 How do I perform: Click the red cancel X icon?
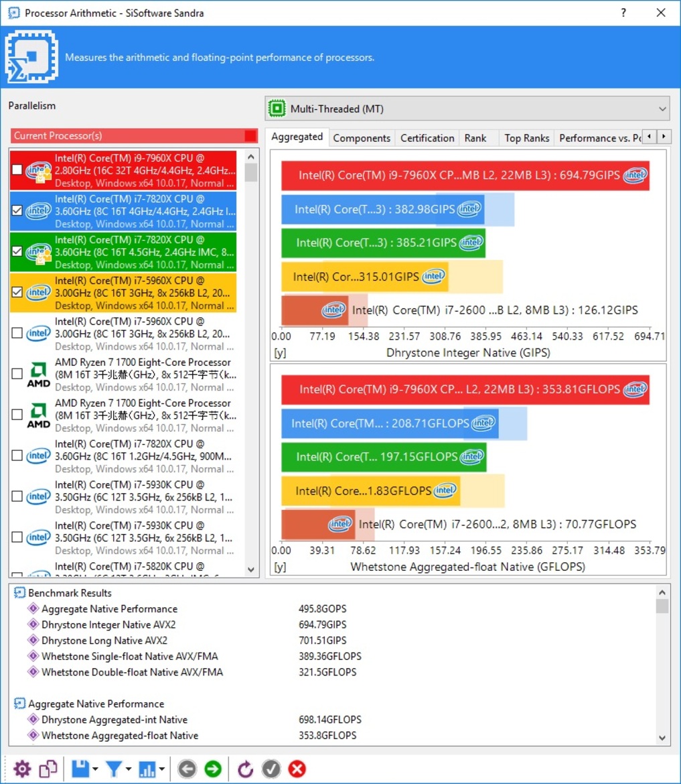(x=297, y=769)
